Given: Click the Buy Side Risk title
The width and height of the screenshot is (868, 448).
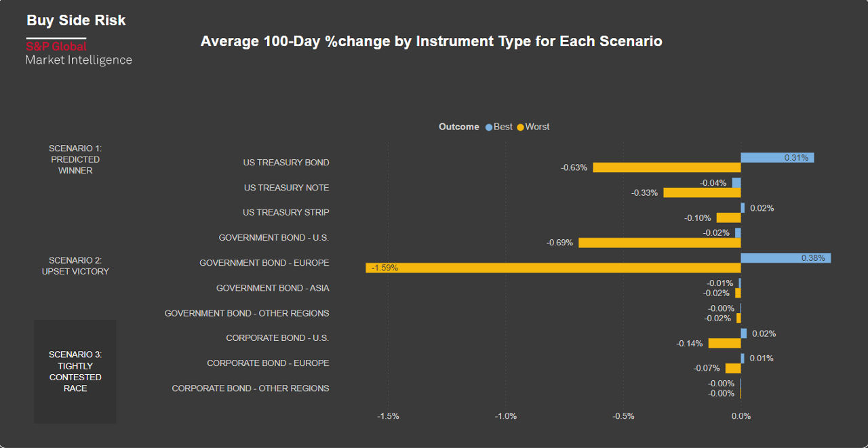Looking at the screenshot, I should (76, 20).
